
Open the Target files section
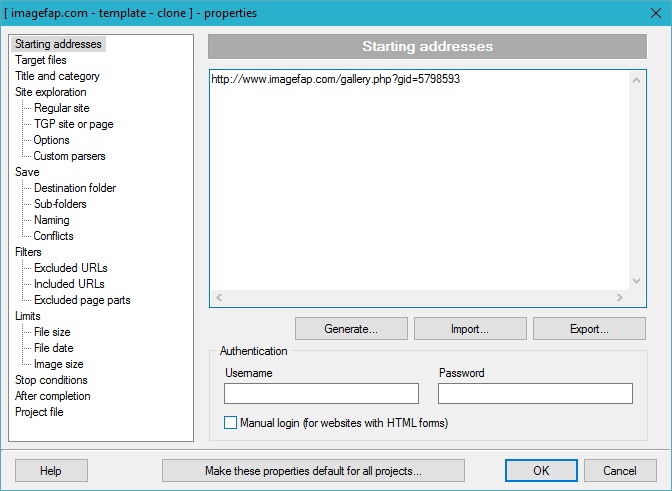[x=41, y=60]
